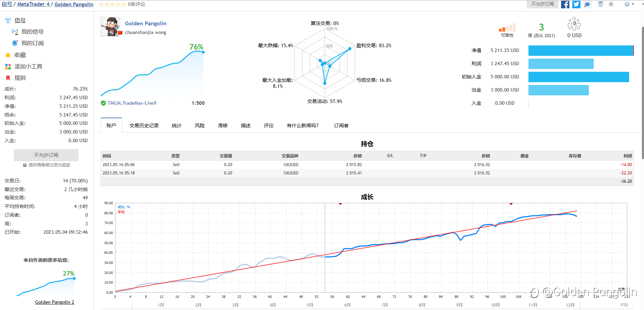Click the 利润 profit bar

[561, 64]
